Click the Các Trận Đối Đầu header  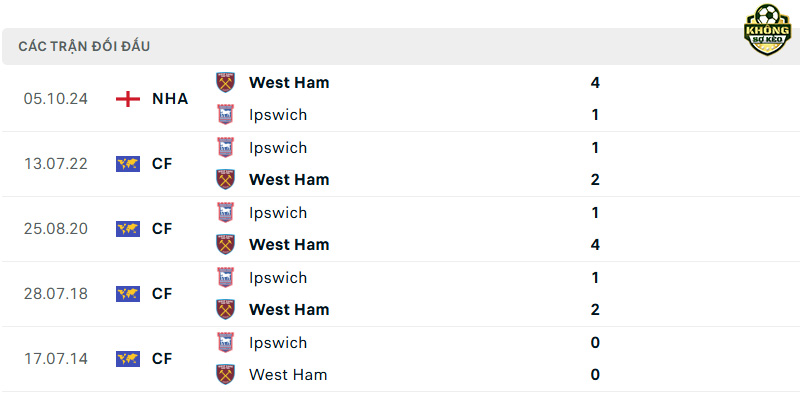click(x=84, y=46)
